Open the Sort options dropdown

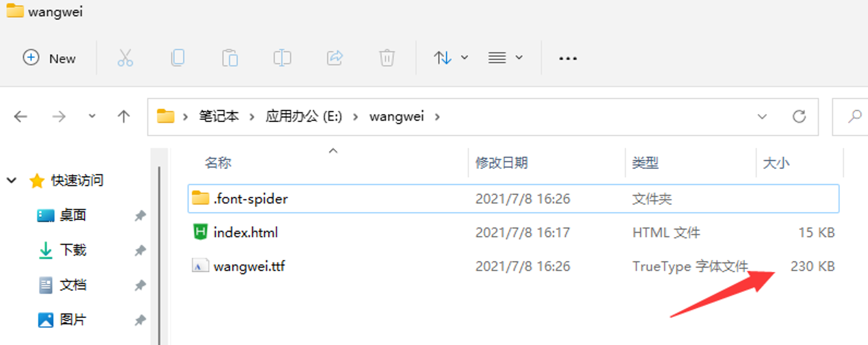coord(450,58)
